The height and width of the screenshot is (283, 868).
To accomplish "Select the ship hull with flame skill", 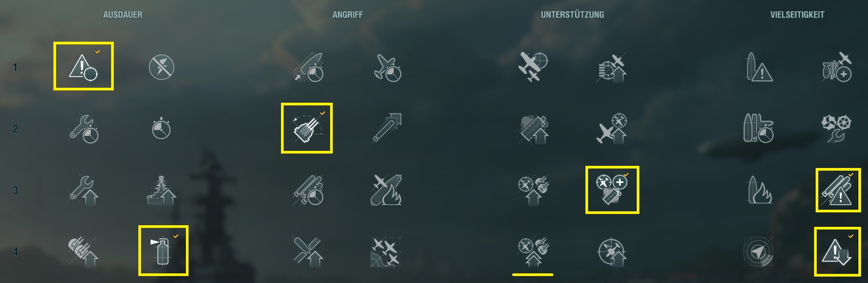I will coord(758,190).
